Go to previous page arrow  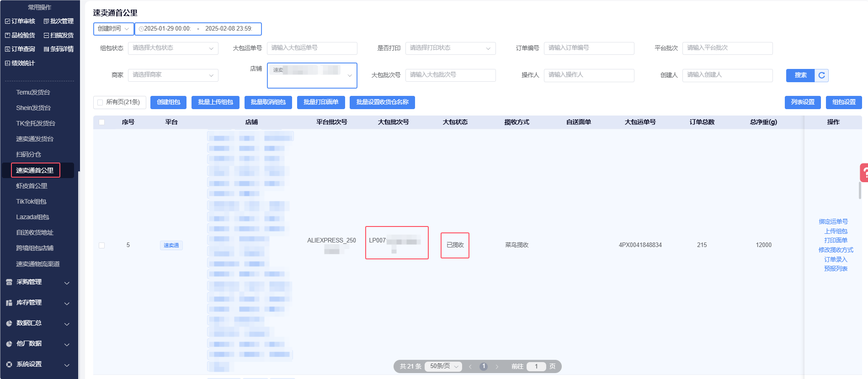pyautogui.click(x=470, y=367)
